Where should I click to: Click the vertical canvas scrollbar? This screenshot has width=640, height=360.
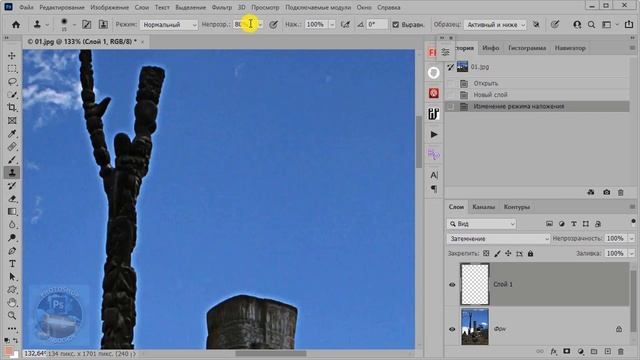click(x=419, y=142)
